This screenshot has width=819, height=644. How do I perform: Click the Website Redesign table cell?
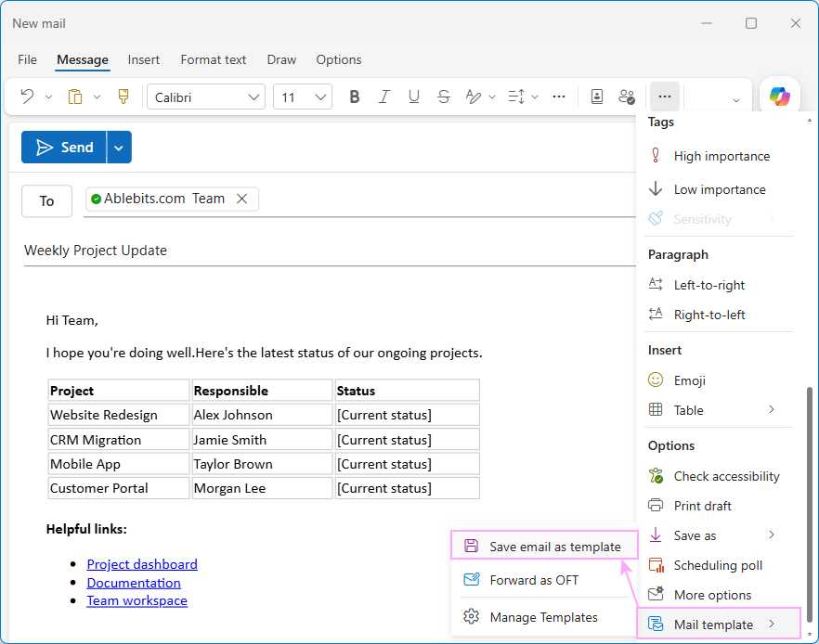point(119,415)
